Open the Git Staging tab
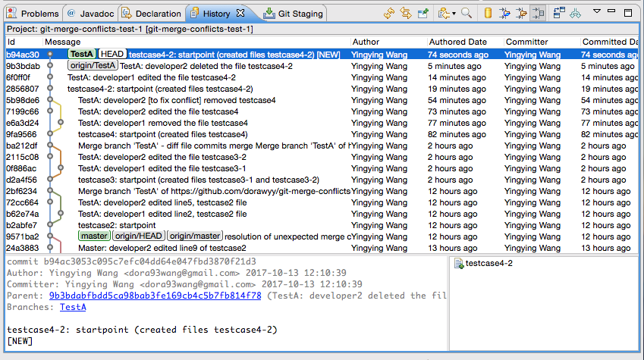 294,14
